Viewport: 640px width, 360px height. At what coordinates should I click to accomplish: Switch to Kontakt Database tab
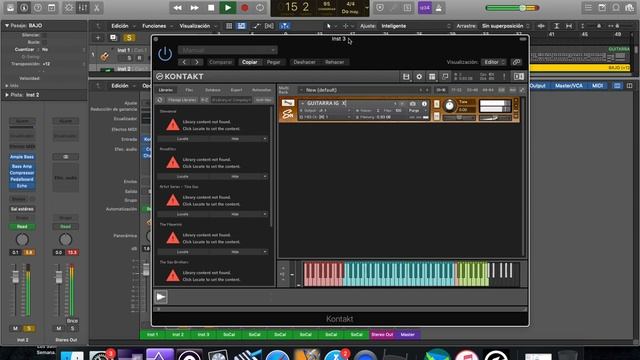tap(213, 90)
